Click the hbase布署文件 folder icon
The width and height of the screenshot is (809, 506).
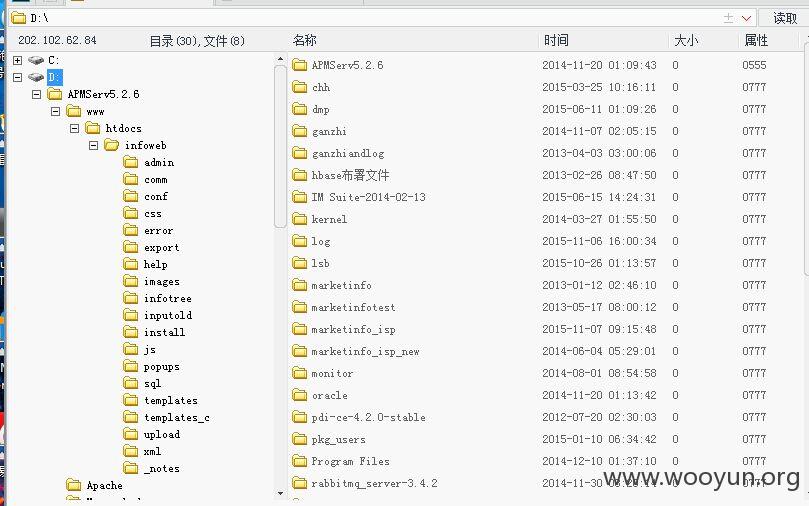pos(299,175)
